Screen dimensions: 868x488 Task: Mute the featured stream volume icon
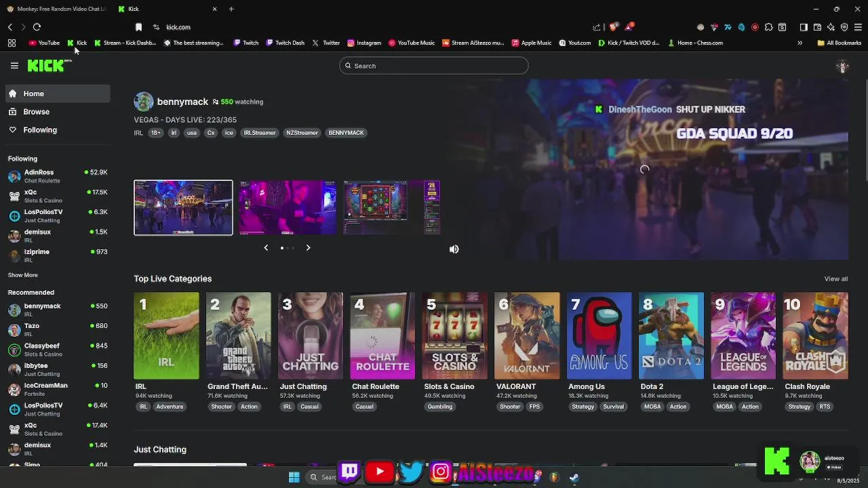[454, 249]
